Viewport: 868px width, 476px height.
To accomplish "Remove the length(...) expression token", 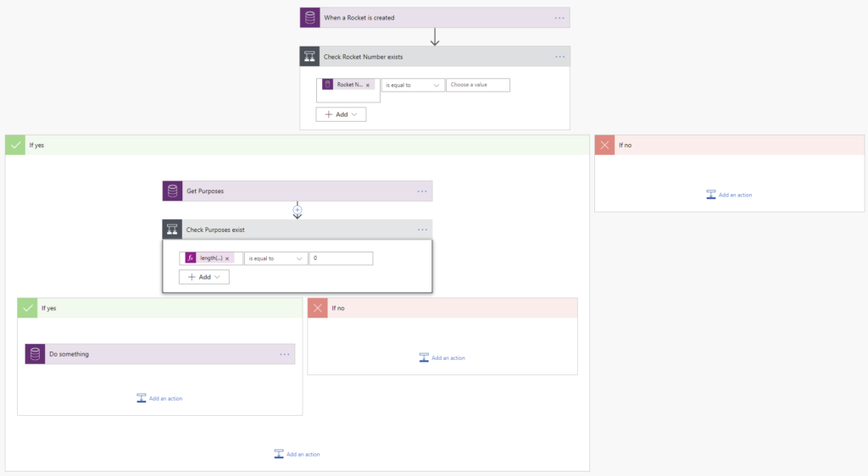I will [227, 258].
